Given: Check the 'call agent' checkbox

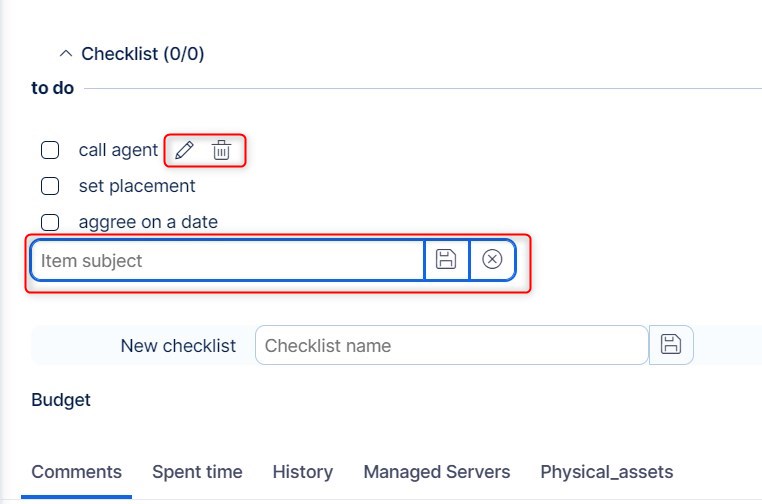Looking at the screenshot, I should click(x=49, y=151).
